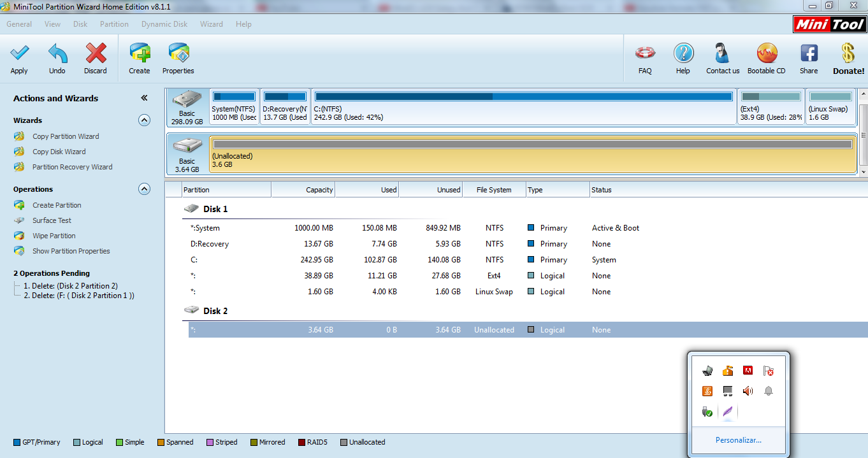Click the Safely Remove Hardware tray icon
This screenshot has width=868, height=458.
(x=707, y=411)
